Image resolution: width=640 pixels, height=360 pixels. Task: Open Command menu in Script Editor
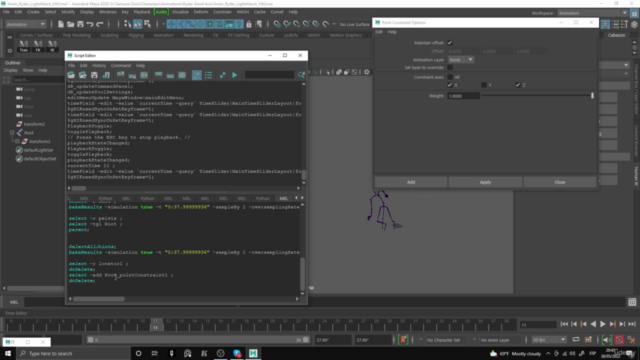121,65
